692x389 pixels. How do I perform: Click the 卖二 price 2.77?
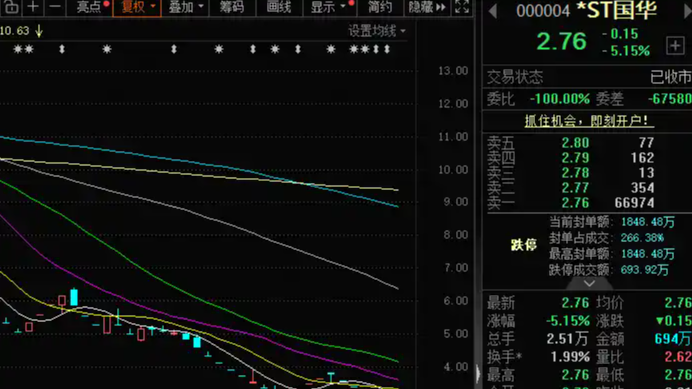pos(575,188)
